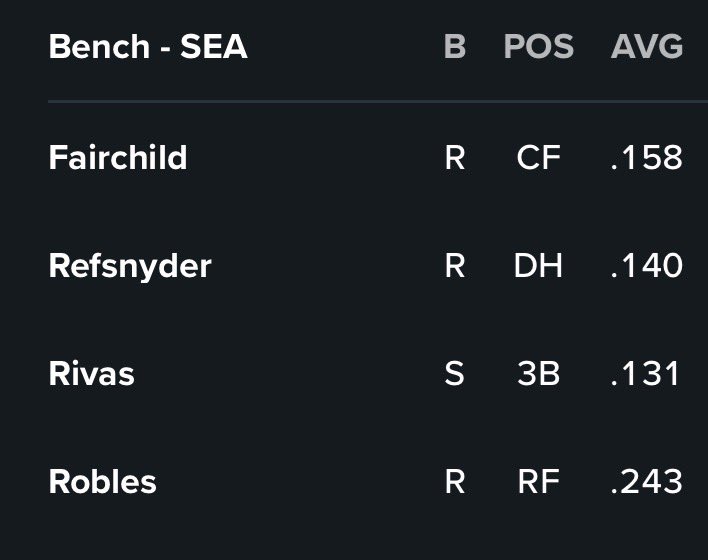The image size is (708, 560).
Task: Click the AVG column header
Action: pyautogui.click(x=647, y=47)
